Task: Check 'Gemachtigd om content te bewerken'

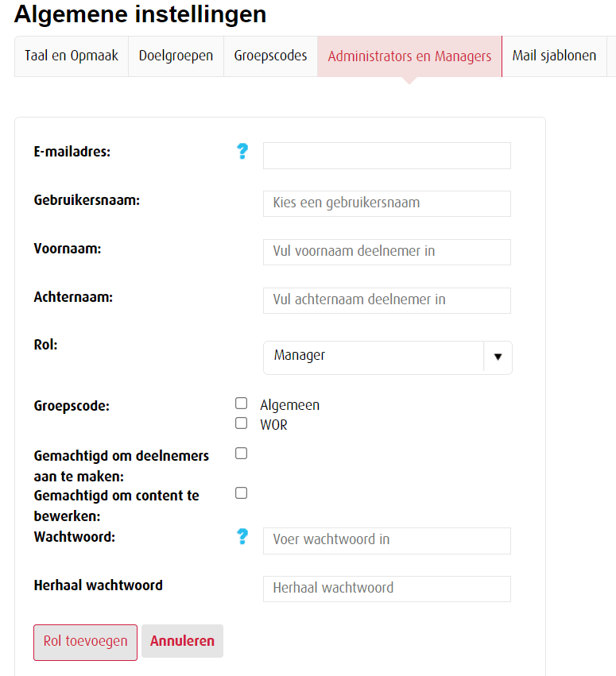Action: point(242,493)
